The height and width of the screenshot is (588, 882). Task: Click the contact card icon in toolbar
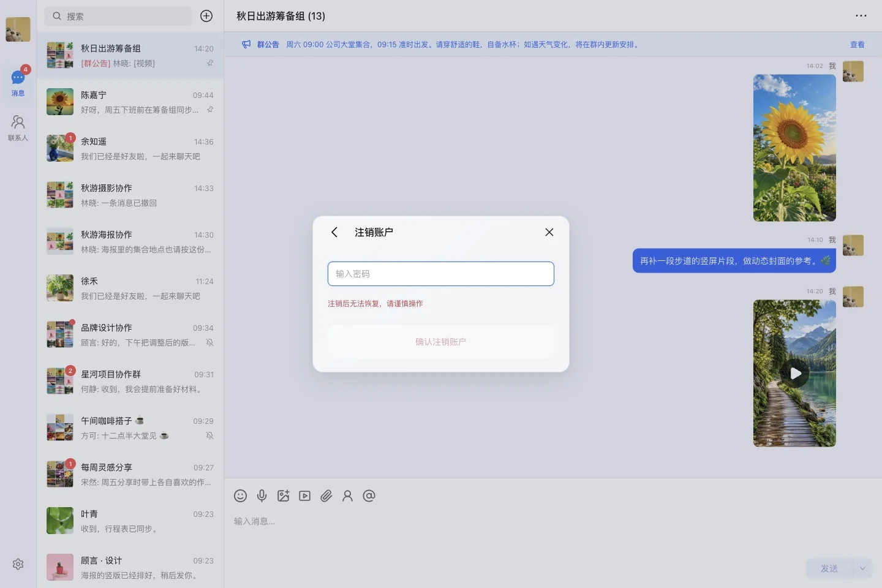pos(347,496)
